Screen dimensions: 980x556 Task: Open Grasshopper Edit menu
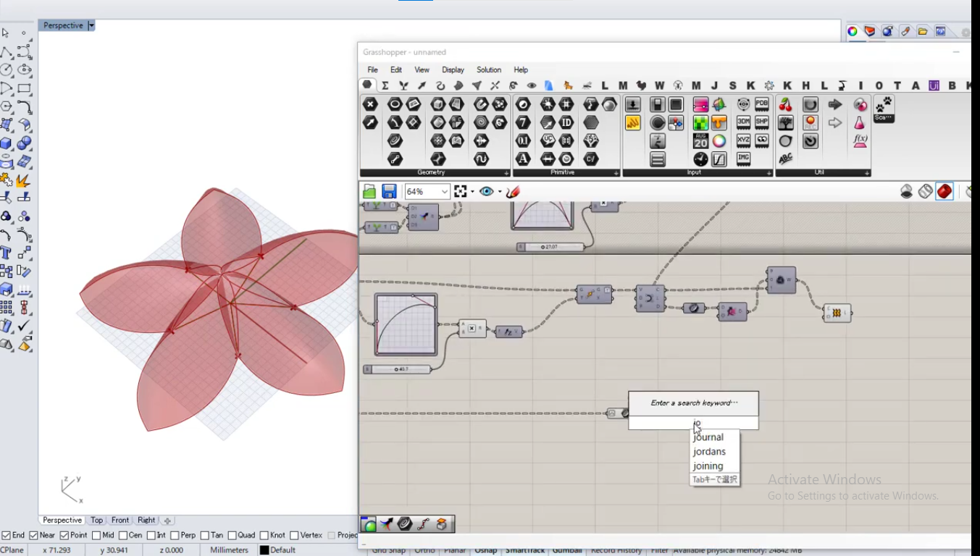396,70
